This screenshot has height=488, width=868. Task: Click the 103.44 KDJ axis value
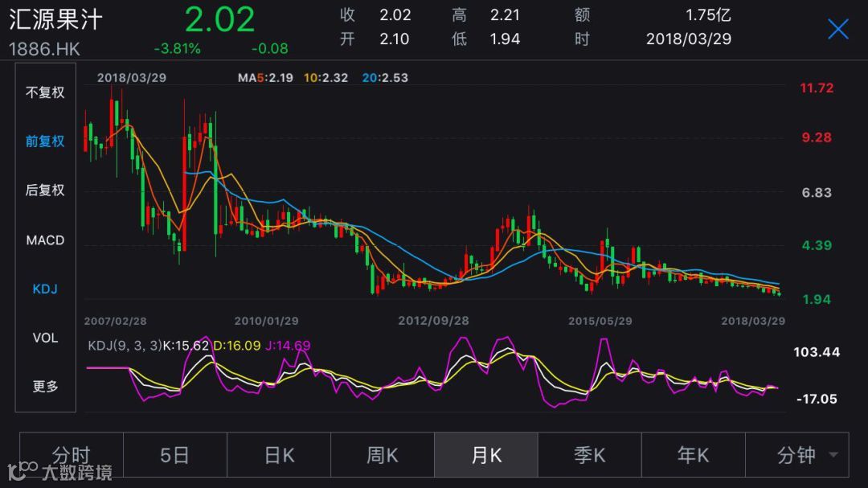817,352
